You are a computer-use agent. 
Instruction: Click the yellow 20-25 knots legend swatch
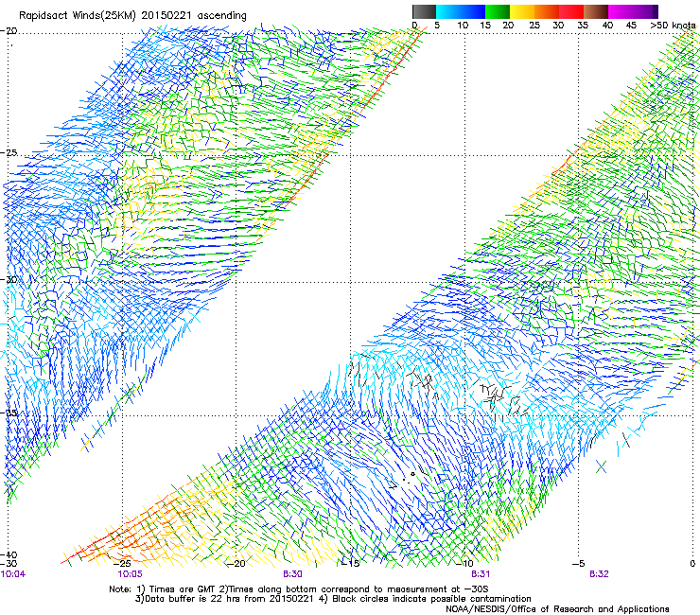[522, 11]
